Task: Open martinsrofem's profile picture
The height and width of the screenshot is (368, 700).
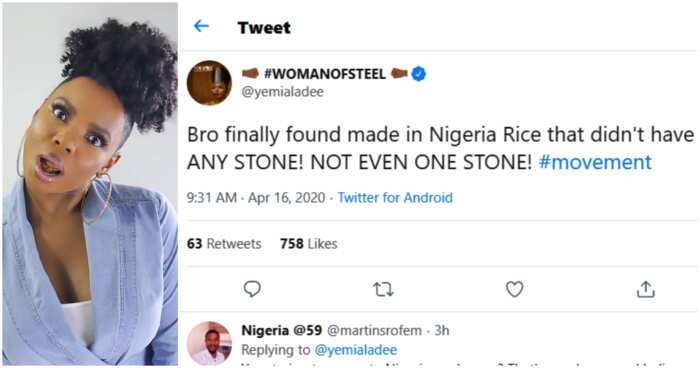Action: (x=209, y=343)
